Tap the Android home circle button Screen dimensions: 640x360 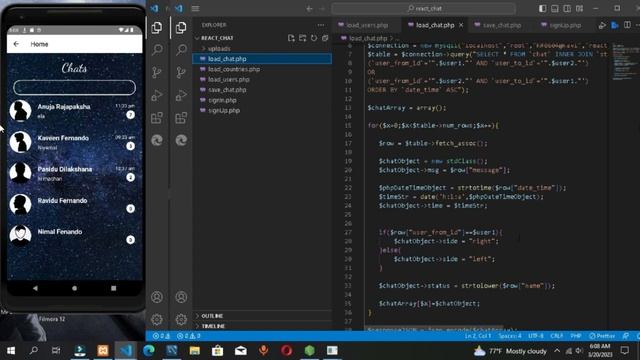(74, 288)
